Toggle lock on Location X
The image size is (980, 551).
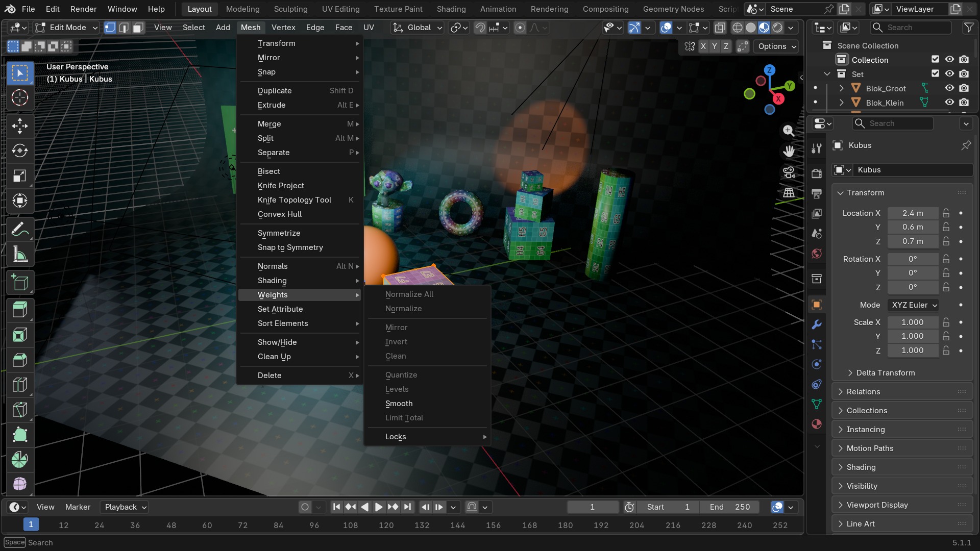coord(946,213)
